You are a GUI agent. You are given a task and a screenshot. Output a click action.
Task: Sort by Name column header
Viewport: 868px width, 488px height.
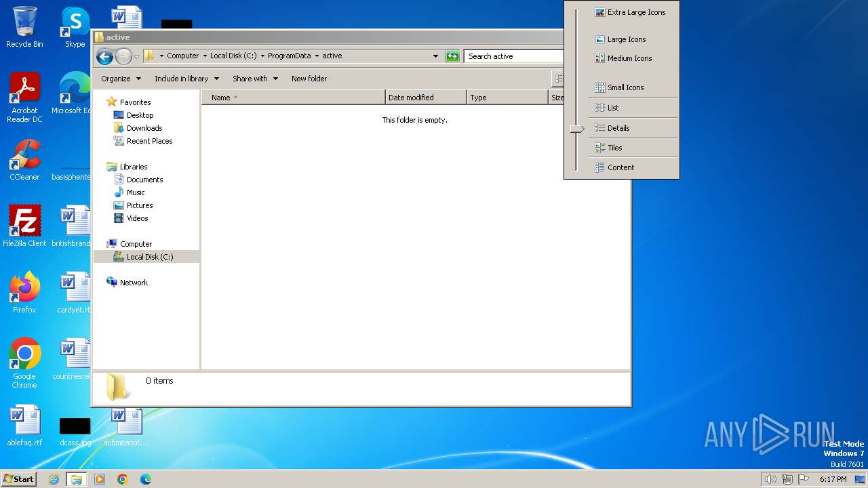pyautogui.click(x=294, y=98)
